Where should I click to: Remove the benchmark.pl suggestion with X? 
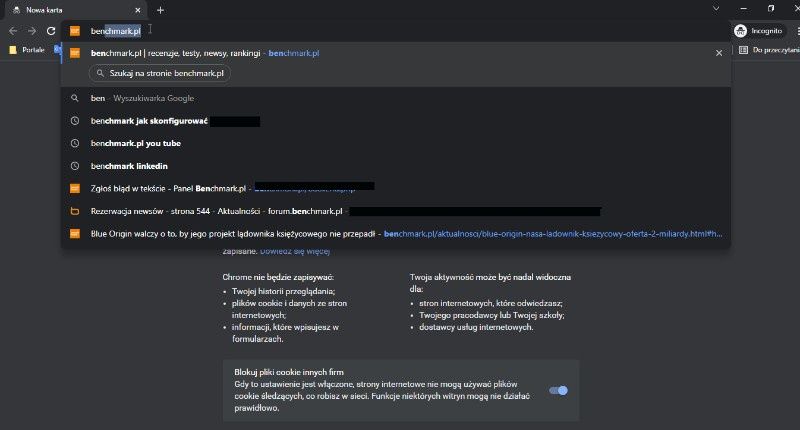719,53
